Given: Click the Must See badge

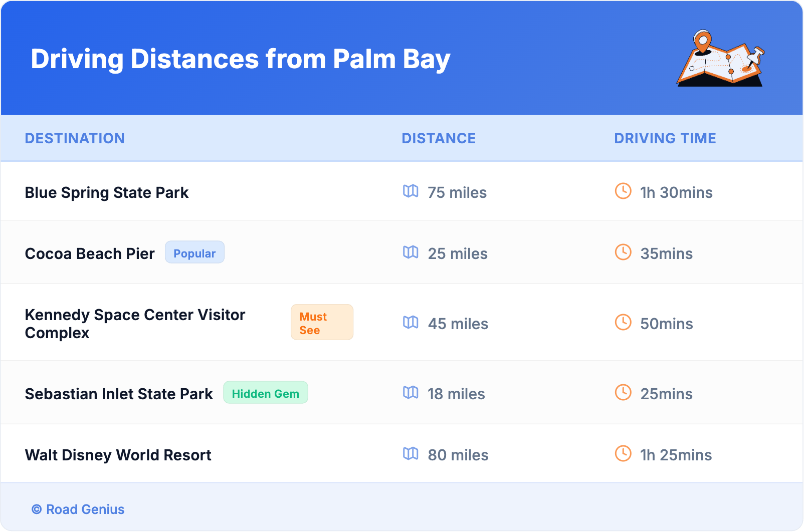Looking at the screenshot, I should tap(322, 323).
